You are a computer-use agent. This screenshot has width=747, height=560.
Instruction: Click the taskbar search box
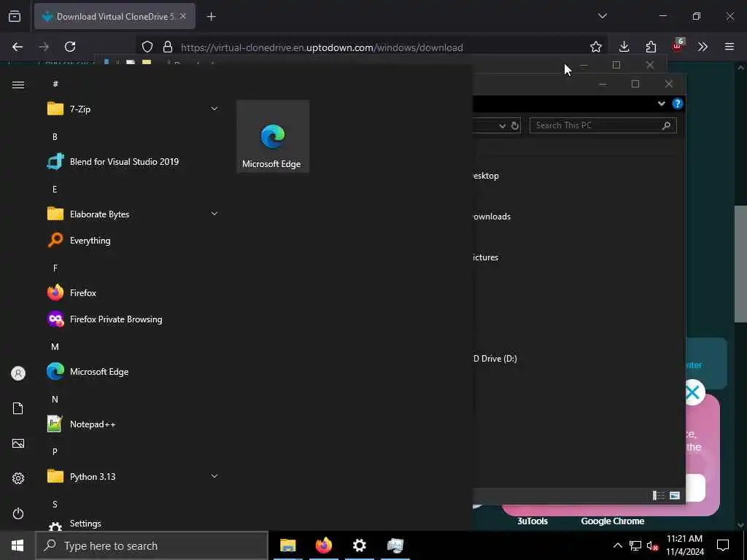(x=152, y=545)
